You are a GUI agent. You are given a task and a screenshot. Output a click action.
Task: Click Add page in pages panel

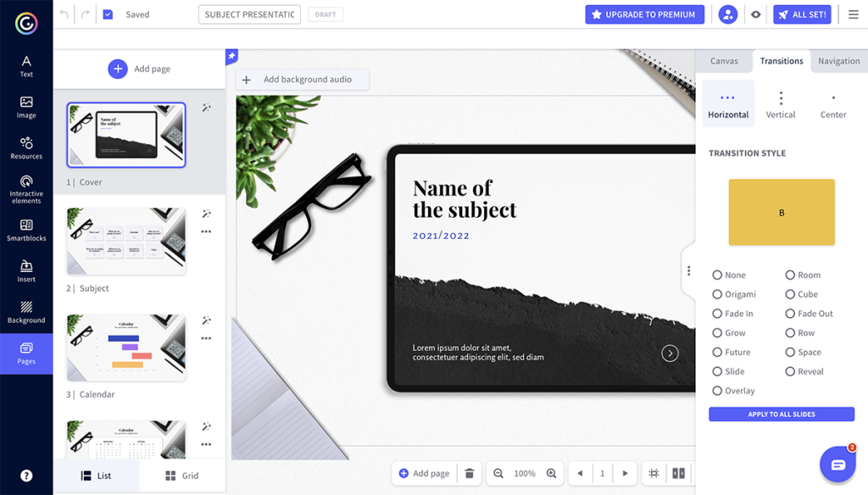tap(140, 69)
